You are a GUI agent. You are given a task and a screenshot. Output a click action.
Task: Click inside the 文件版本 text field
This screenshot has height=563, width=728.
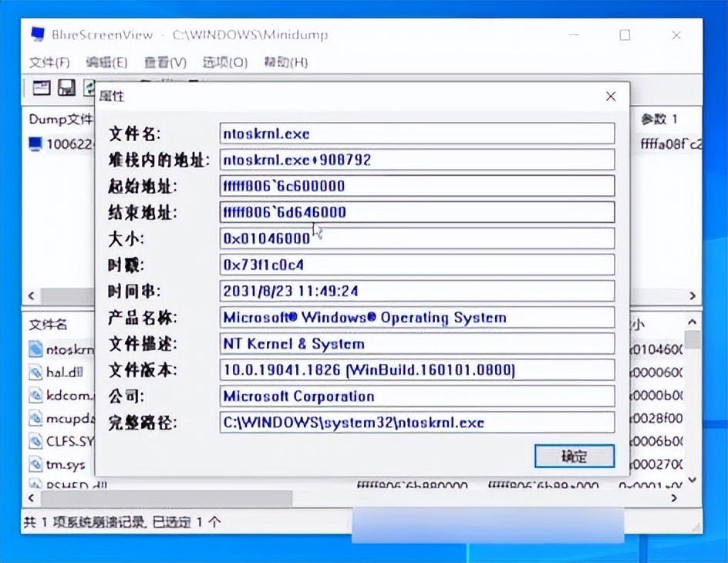point(416,370)
